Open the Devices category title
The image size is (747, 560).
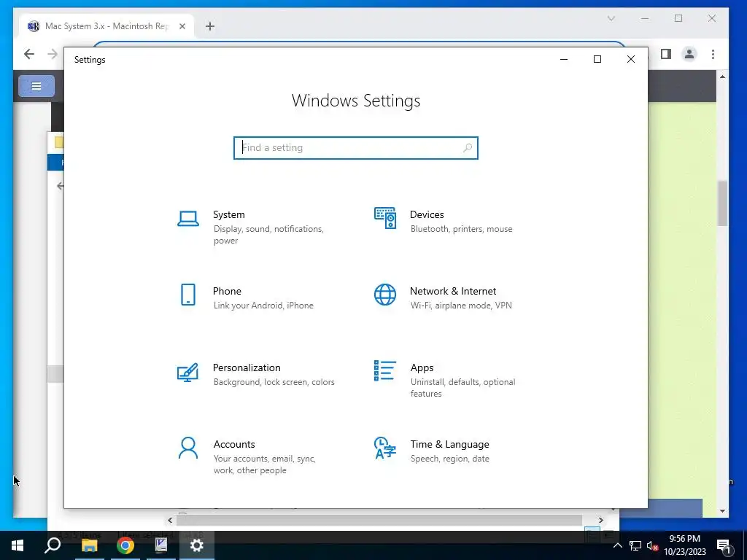pyautogui.click(x=427, y=215)
